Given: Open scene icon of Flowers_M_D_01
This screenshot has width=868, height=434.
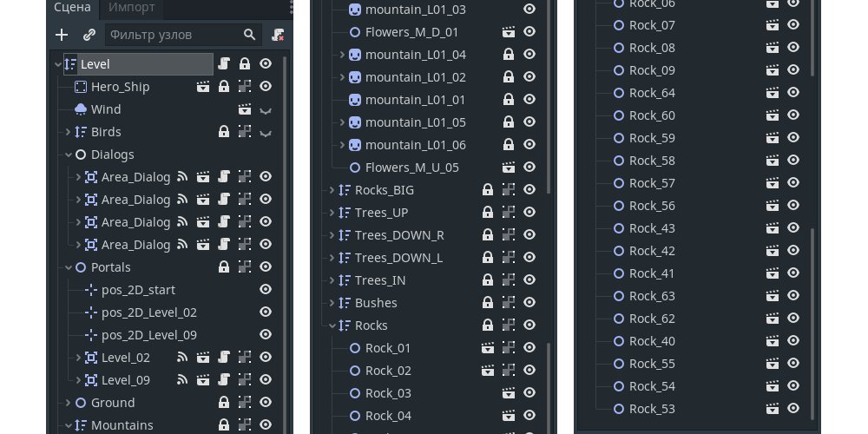Looking at the screenshot, I should click(508, 32).
